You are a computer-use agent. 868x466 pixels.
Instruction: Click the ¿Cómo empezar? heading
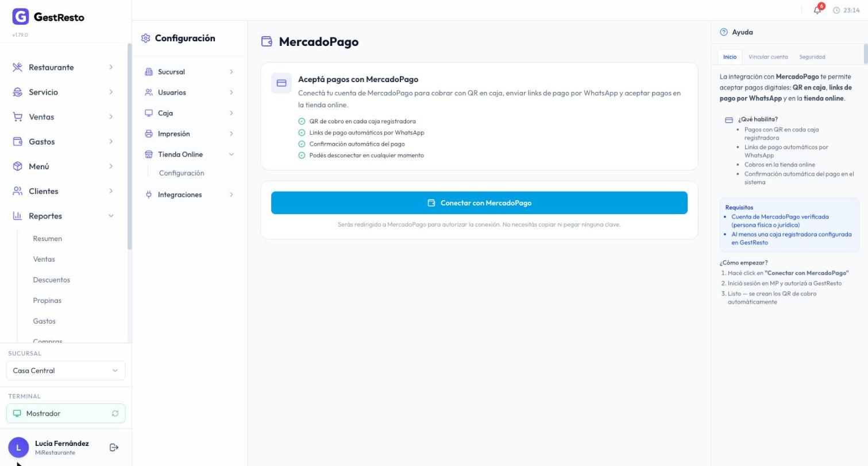(x=743, y=263)
